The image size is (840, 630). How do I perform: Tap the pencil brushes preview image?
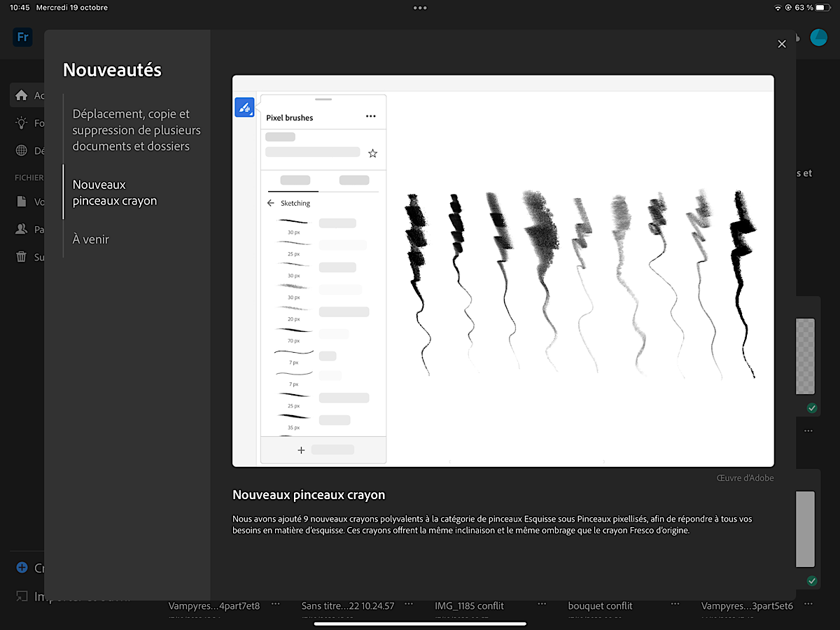coord(503,271)
